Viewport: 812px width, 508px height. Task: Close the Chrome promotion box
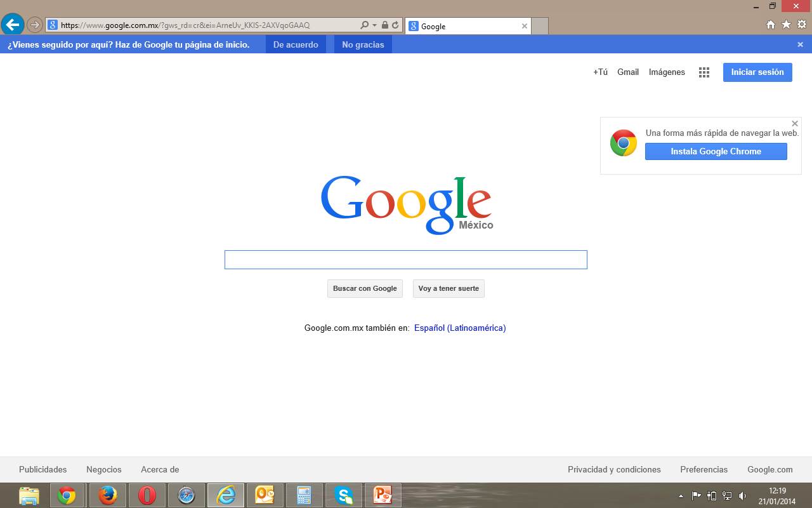[795, 124]
